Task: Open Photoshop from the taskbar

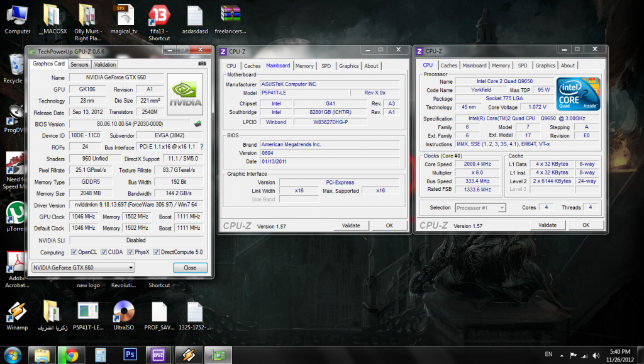Action: point(130,355)
